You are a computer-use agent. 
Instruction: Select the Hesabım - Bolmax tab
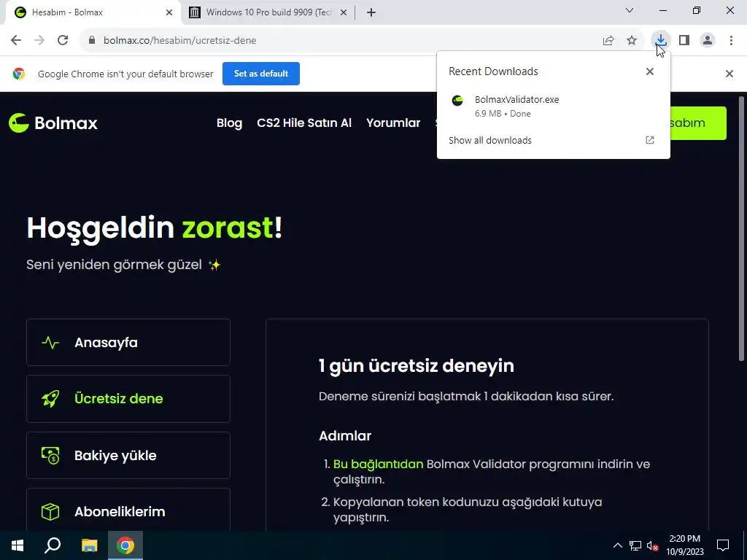point(93,12)
